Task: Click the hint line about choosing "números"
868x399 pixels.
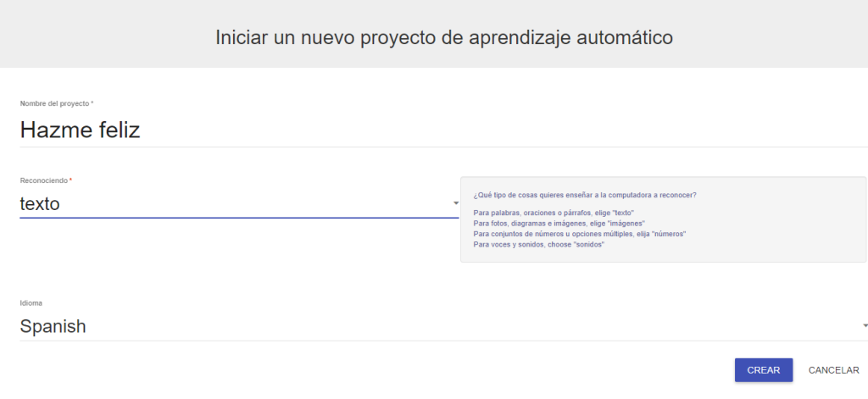Action: pyautogui.click(x=579, y=233)
